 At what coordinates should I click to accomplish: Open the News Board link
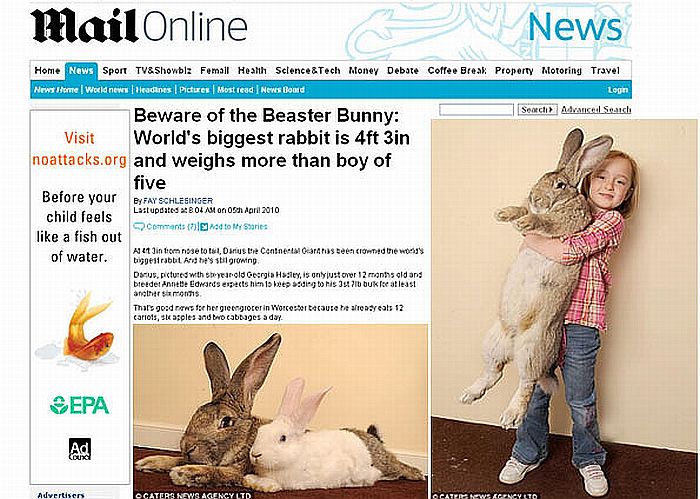283,90
